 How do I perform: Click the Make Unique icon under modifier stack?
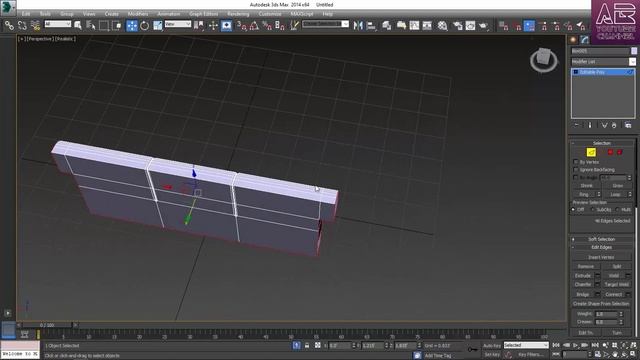click(x=604, y=125)
